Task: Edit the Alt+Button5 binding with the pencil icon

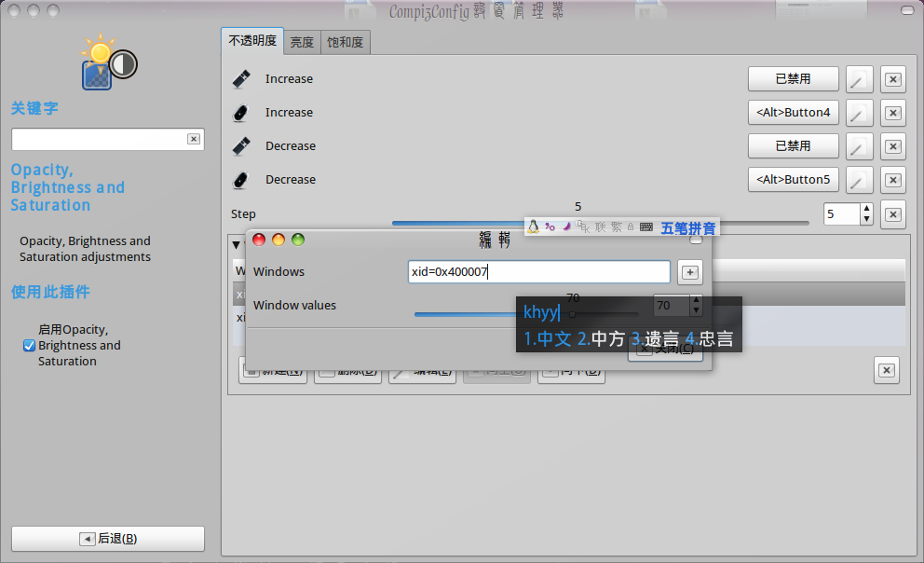Action: (x=859, y=180)
